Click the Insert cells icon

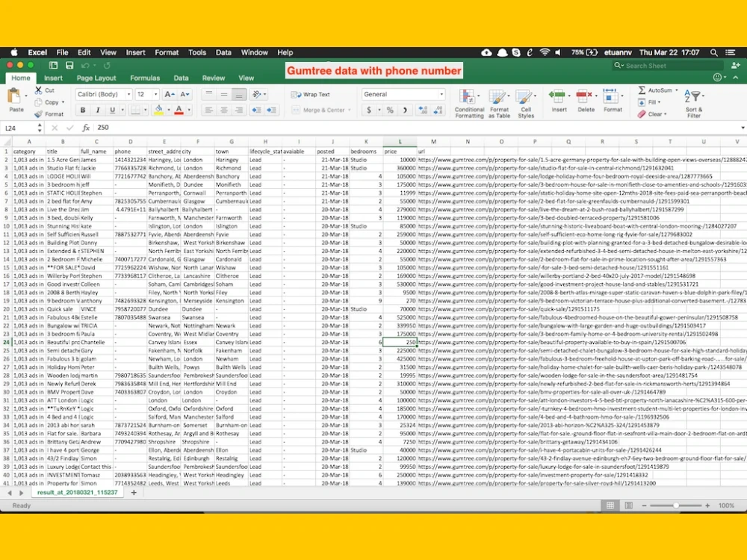557,96
